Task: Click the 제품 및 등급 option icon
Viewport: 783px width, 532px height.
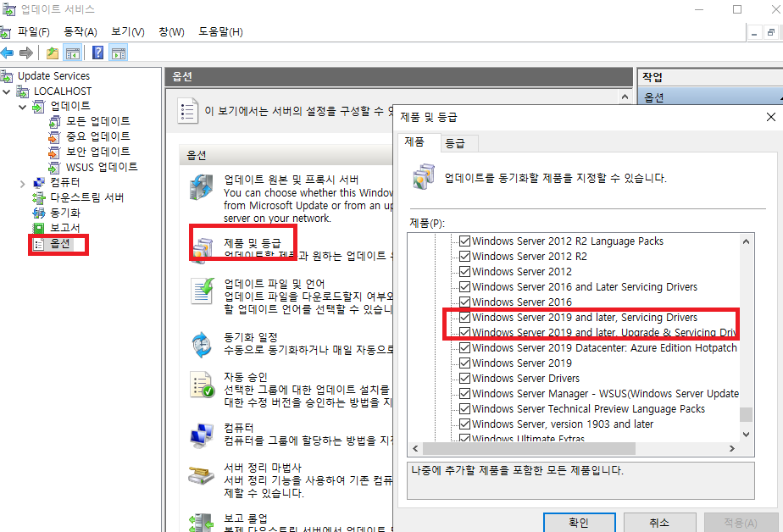Action: point(203,251)
